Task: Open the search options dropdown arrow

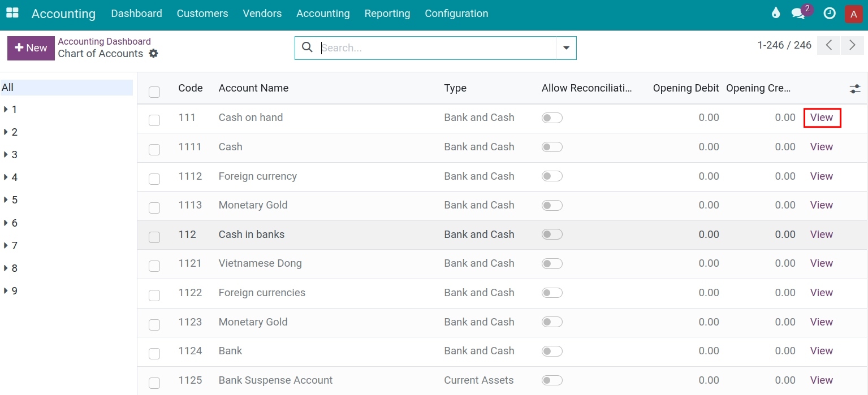Action: pyautogui.click(x=566, y=48)
